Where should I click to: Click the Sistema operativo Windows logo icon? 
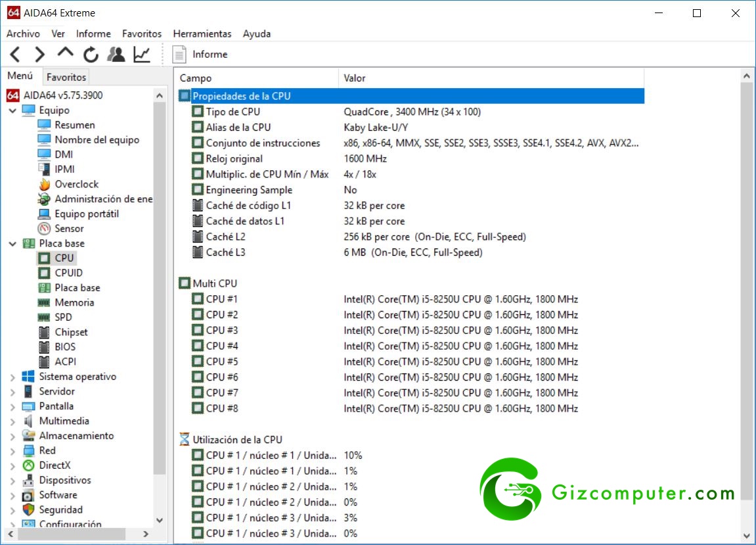(x=28, y=377)
